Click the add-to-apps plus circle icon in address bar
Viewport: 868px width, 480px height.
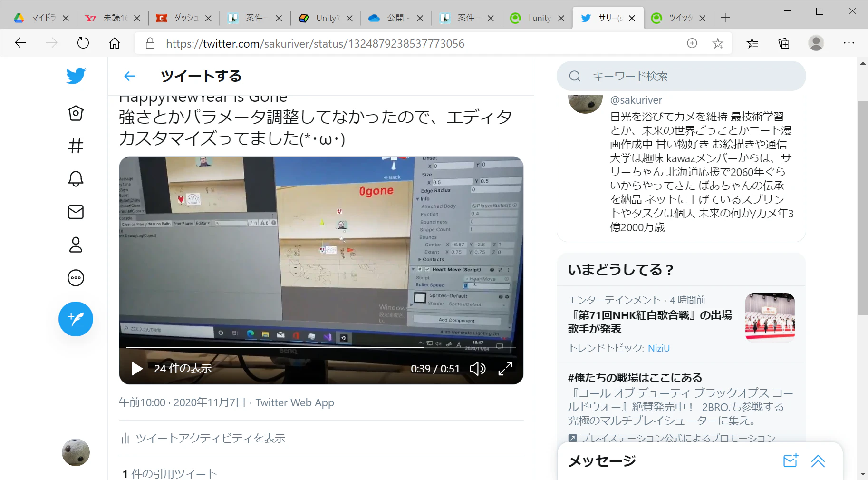coord(692,43)
